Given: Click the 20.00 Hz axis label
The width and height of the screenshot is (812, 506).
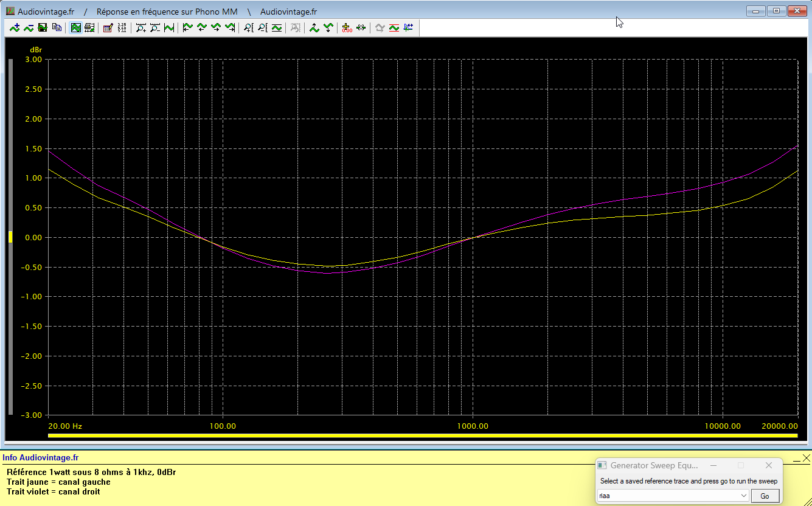Looking at the screenshot, I should 65,426.
